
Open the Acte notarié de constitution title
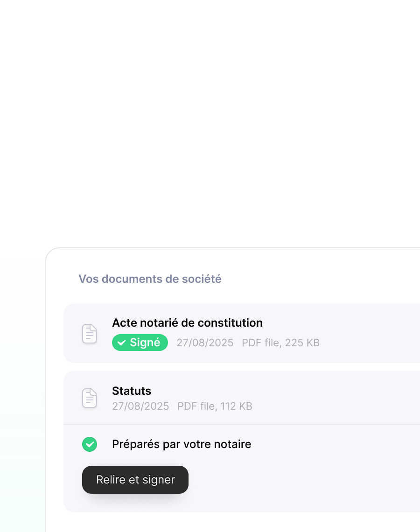[187, 323]
